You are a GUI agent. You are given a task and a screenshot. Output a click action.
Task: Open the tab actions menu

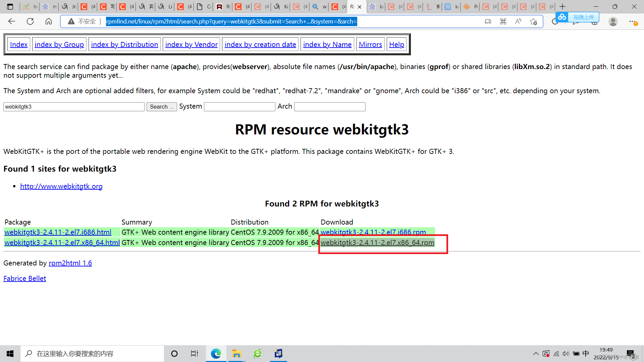pos(10,6)
